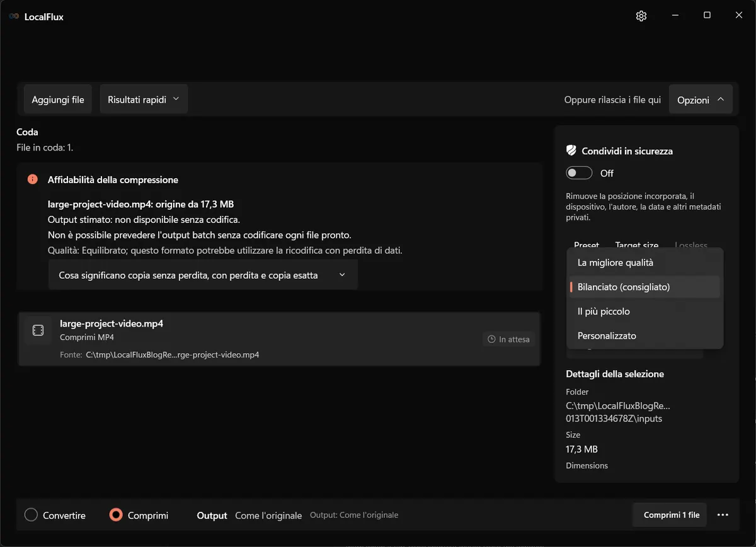Viewport: 756px width, 547px height.
Task: Expand Cosa significano copia senza perdita explanation
Action: click(203, 275)
